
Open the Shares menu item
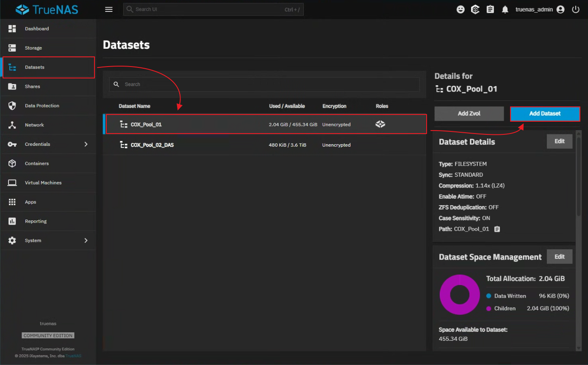click(48, 86)
